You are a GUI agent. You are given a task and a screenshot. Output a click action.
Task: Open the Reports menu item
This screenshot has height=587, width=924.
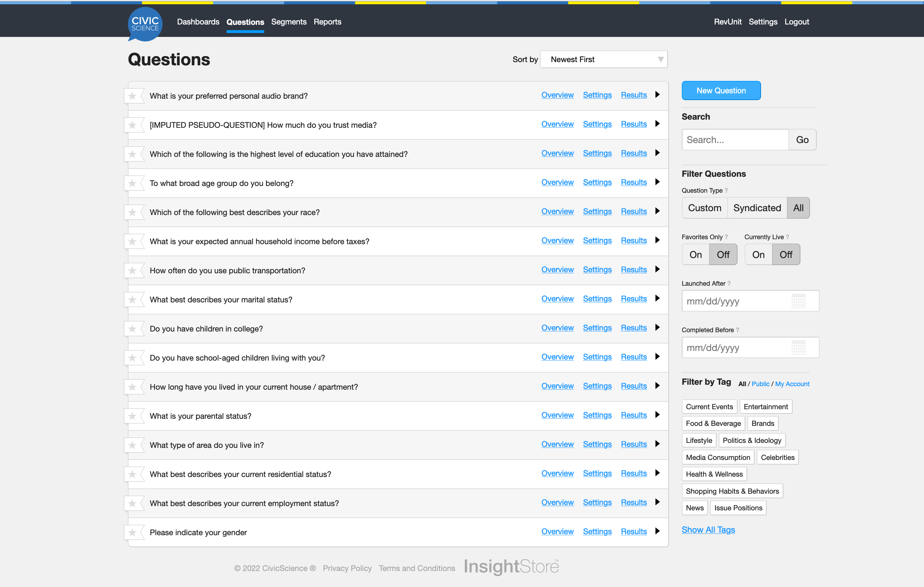327,22
